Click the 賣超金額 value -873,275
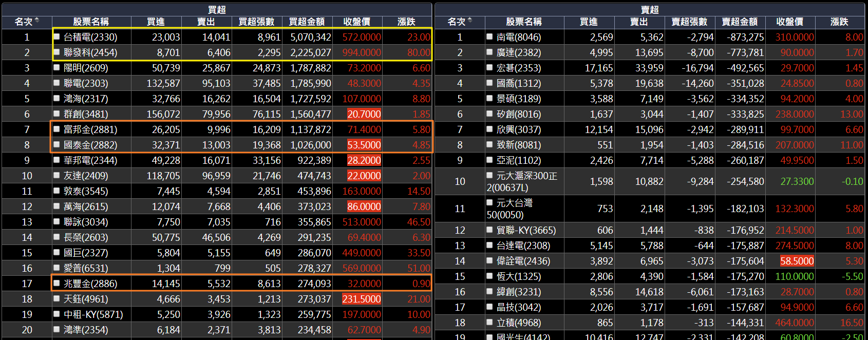The height and width of the screenshot is (340, 868). pos(745,37)
